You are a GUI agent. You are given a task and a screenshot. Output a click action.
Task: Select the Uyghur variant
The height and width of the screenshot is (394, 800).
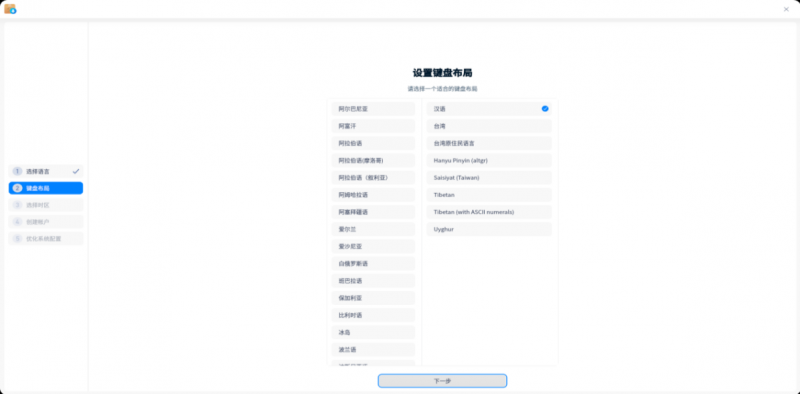point(489,229)
